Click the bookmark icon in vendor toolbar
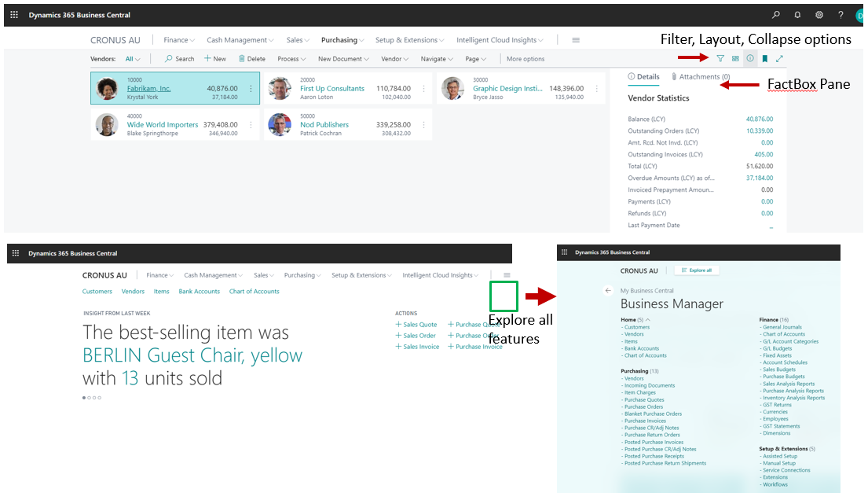 click(x=765, y=59)
